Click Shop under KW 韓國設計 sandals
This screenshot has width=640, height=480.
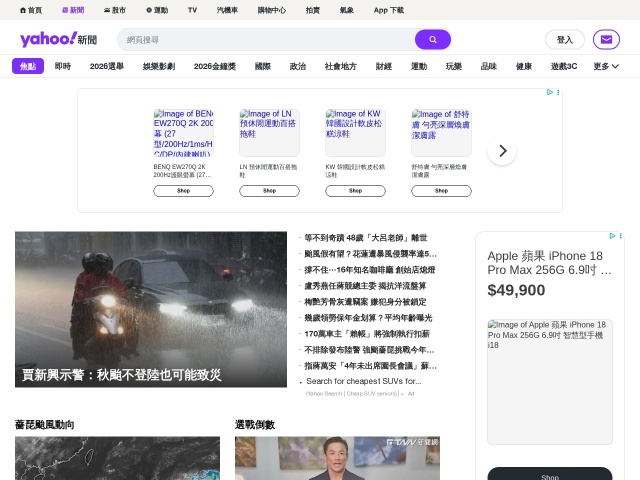[x=356, y=191]
